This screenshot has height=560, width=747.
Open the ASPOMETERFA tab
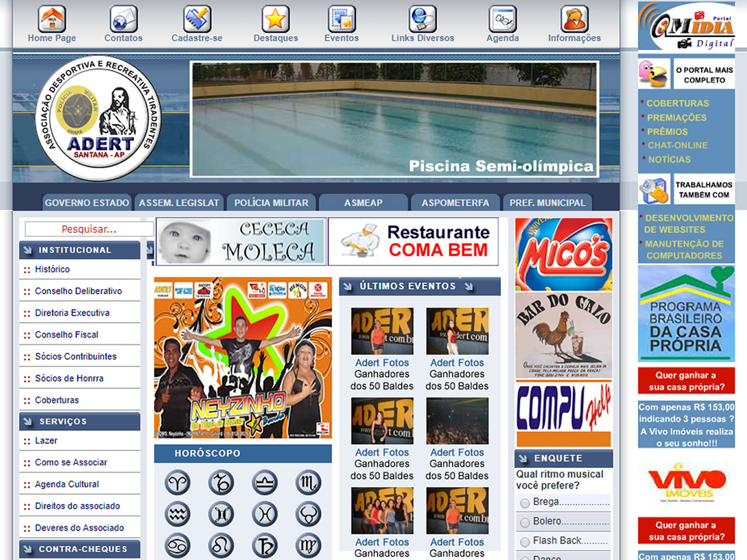click(455, 202)
